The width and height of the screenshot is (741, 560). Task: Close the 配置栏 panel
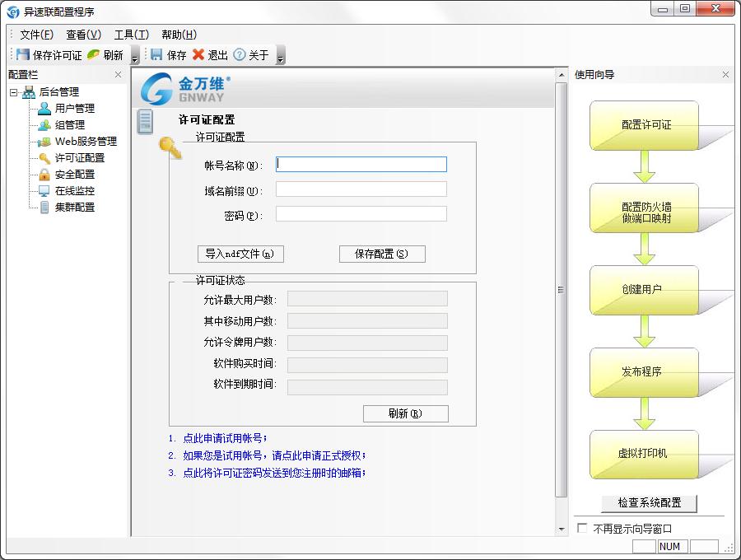tap(118, 75)
